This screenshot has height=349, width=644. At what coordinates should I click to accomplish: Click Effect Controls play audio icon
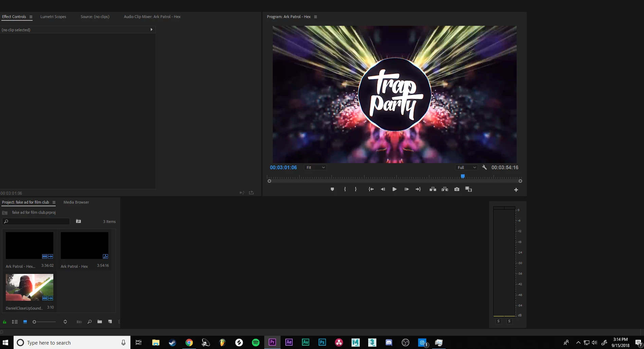[242, 193]
